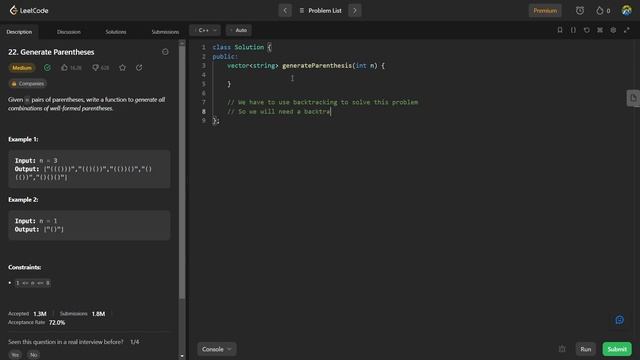Click the scrollbar up arrow

click(x=182, y=42)
